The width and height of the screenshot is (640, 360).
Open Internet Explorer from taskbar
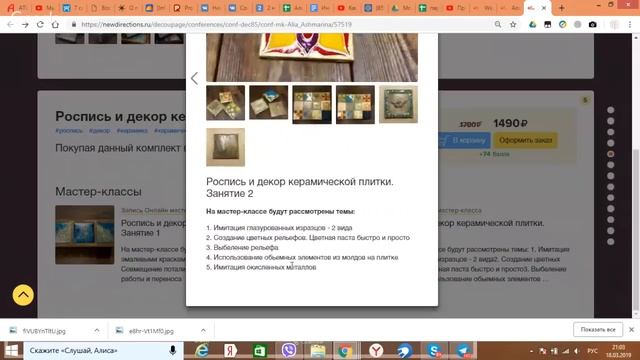pos(202,351)
